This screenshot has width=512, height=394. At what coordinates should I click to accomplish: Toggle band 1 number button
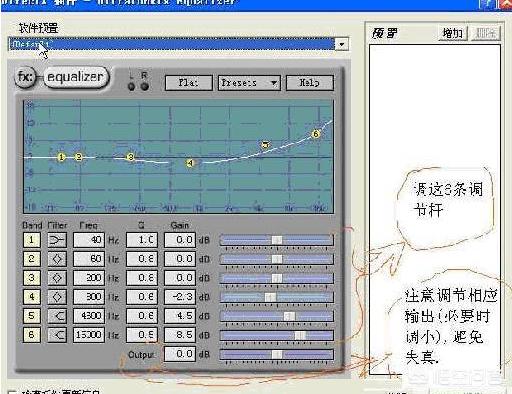(x=32, y=240)
